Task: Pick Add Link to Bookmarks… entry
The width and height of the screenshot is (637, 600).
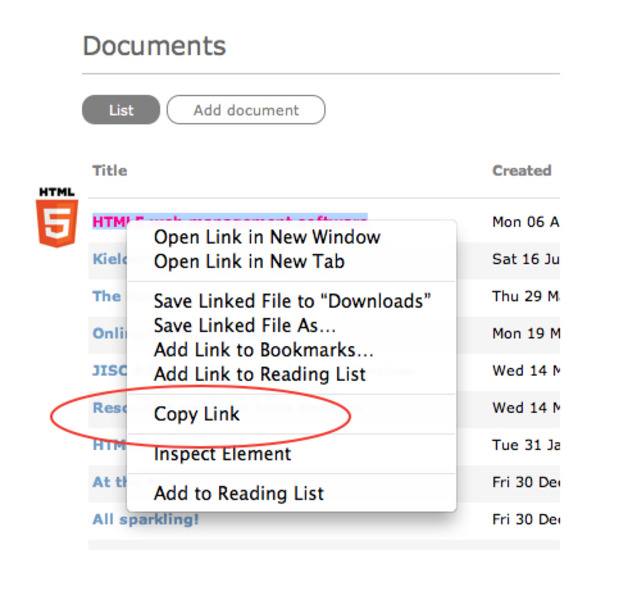Action: pos(264,350)
